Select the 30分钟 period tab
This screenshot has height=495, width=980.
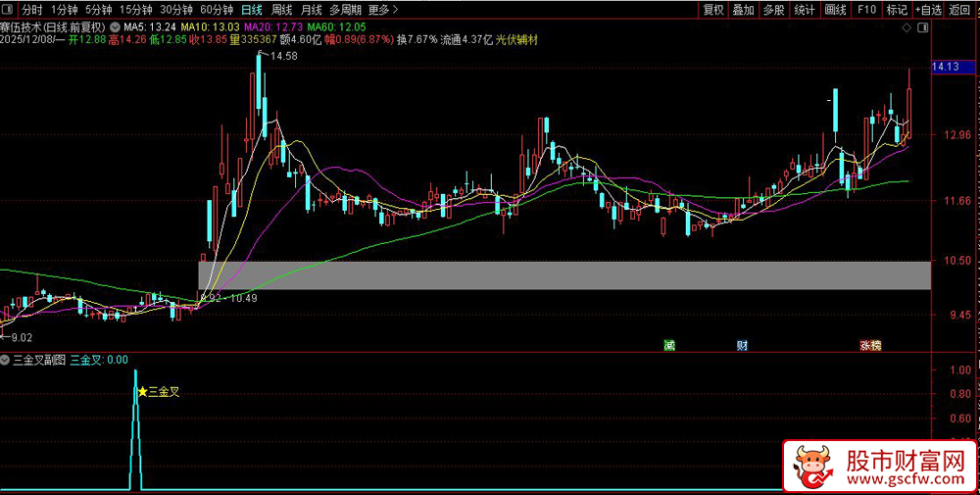click(x=176, y=10)
